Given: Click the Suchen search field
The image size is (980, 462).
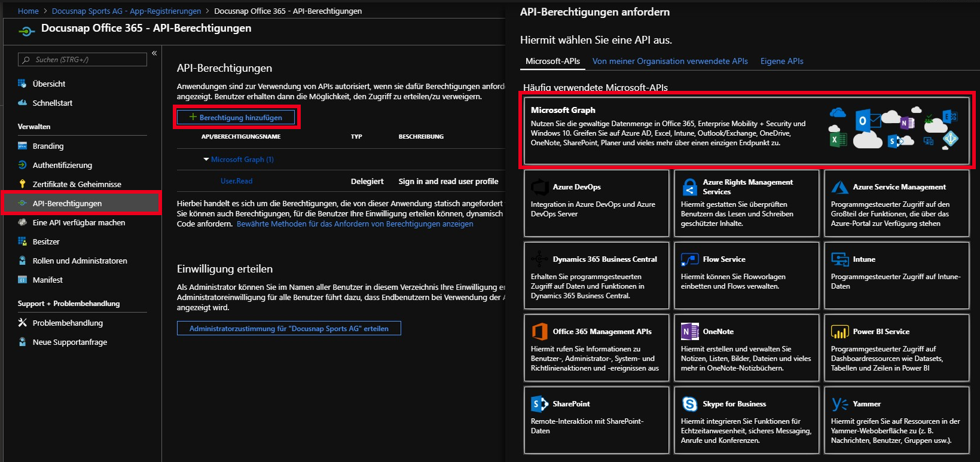Looking at the screenshot, I should point(83,59).
